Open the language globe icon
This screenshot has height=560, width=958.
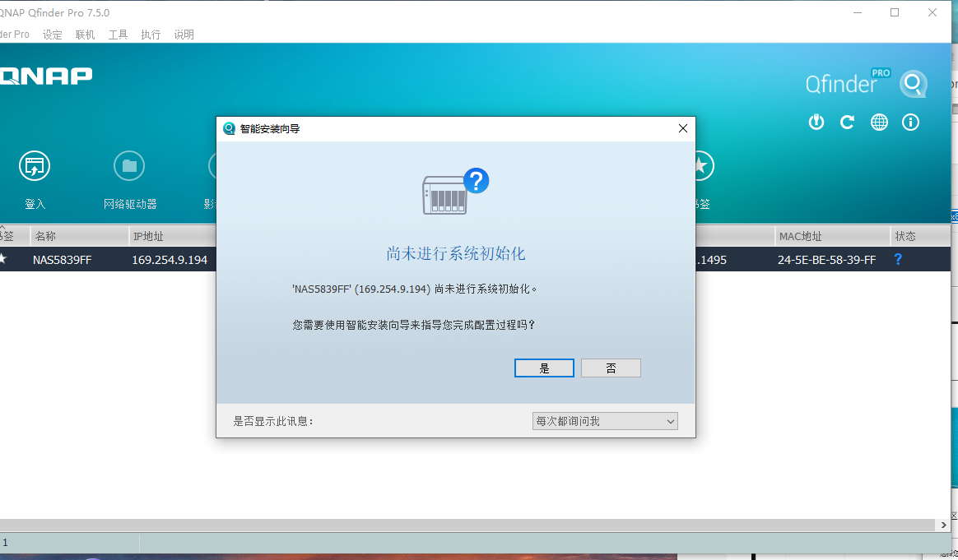click(879, 123)
